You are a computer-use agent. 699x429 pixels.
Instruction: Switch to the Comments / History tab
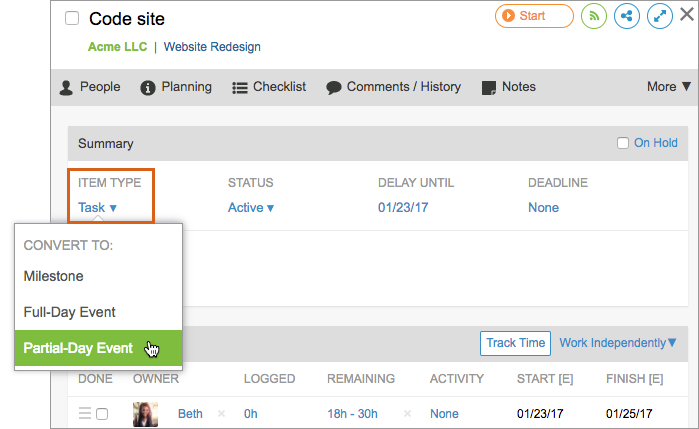click(x=393, y=87)
